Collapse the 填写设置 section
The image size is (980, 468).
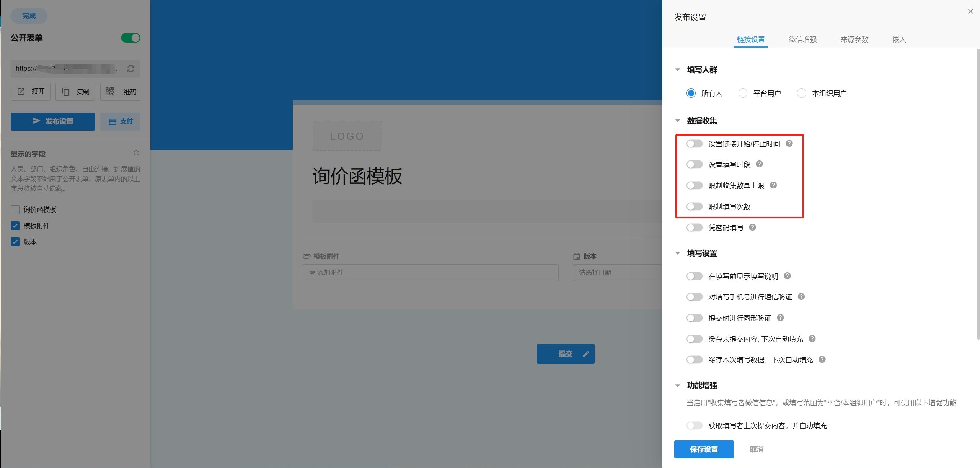pyautogui.click(x=678, y=253)
